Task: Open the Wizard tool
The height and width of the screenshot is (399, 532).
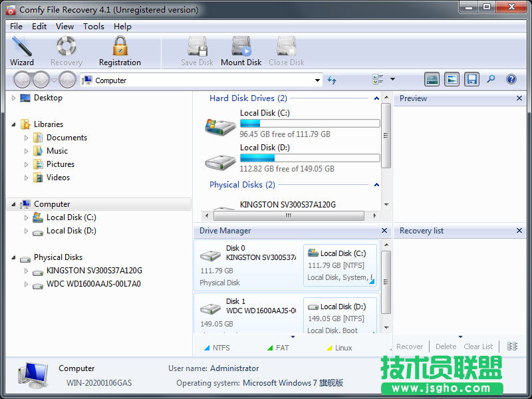Action: pos(22,51)
